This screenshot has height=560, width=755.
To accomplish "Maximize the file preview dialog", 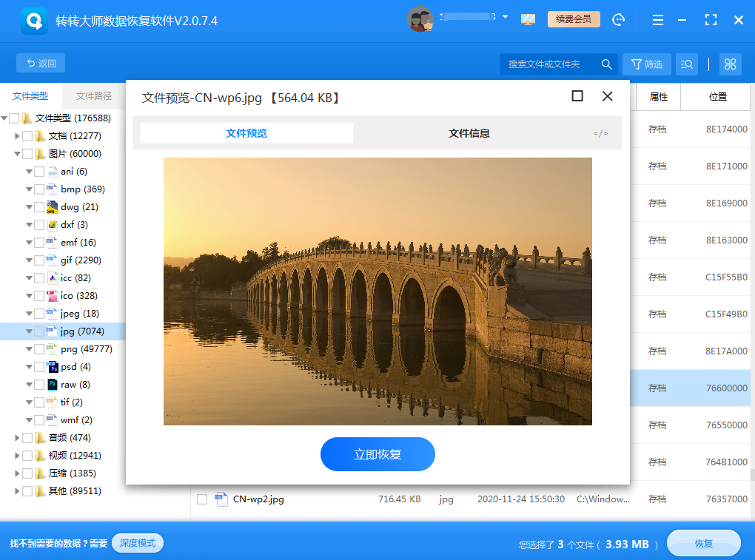I will (577, 96).
